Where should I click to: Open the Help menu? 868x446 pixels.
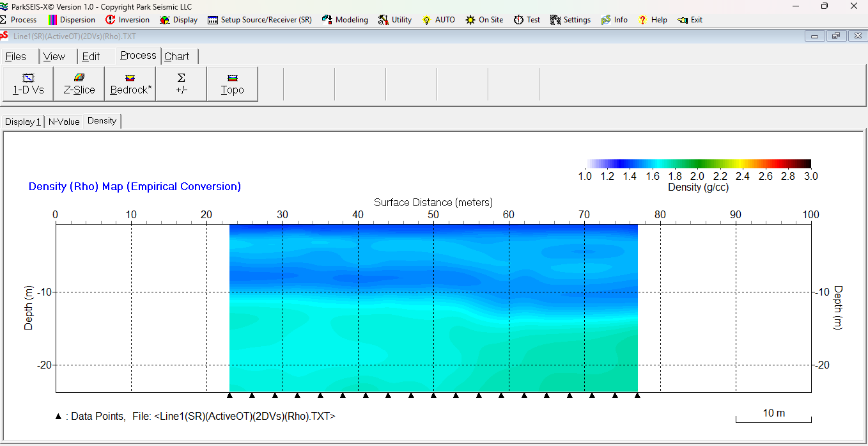(653, 20)
